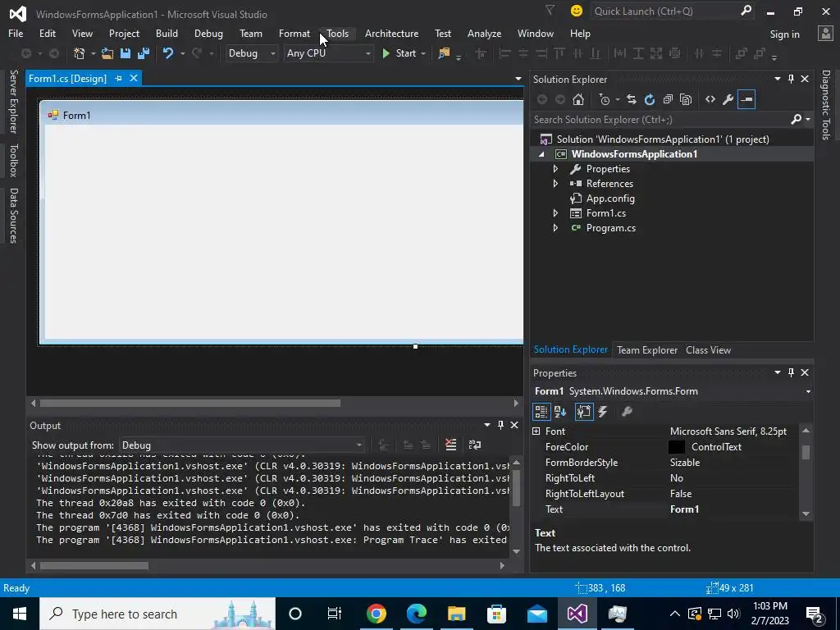
Task: Click the ForeColor black color swatch
Action: 677,447
